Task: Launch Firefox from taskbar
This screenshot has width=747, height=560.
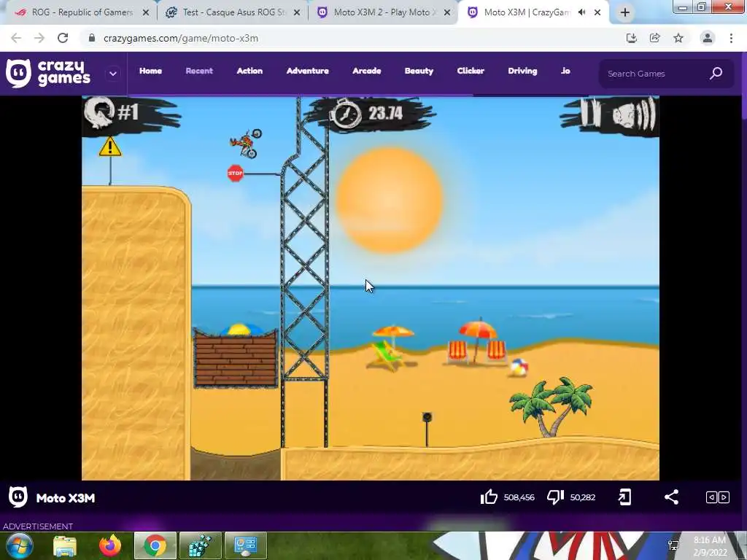Action: [109, 546]
